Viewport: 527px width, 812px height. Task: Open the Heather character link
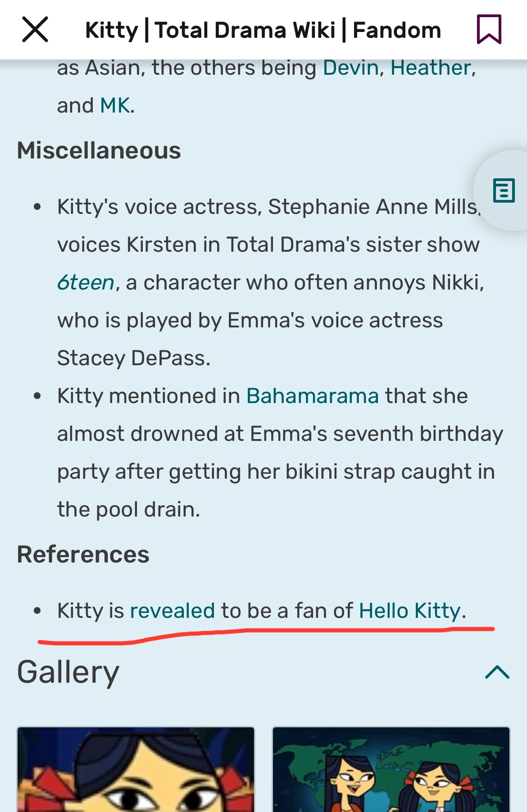click(x=431, y=68)
